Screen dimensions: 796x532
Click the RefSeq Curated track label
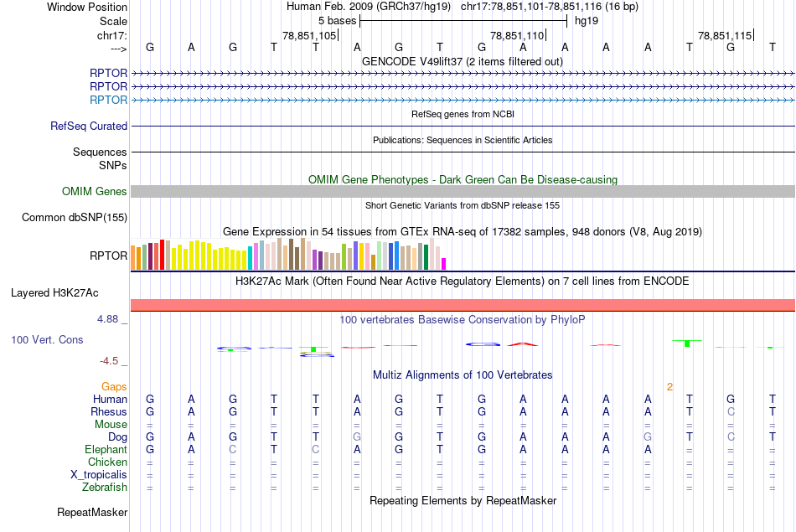(89, 126)
